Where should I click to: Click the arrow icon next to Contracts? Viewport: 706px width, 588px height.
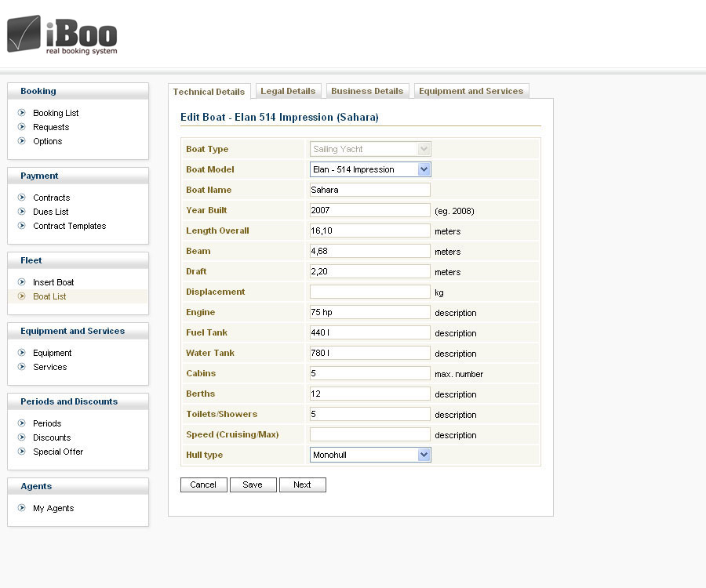(x=22, y=198)
